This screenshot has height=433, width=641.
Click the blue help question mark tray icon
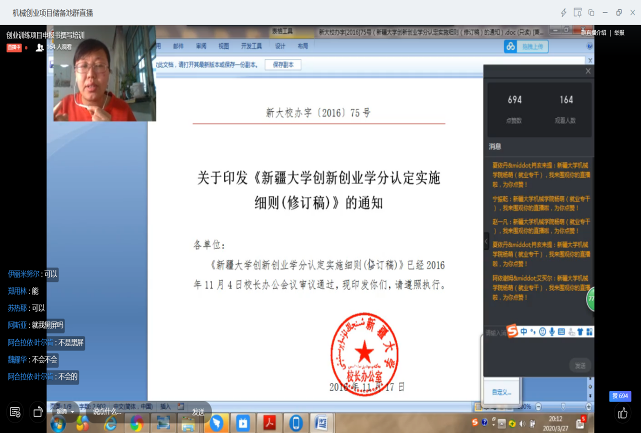point(484,422)
